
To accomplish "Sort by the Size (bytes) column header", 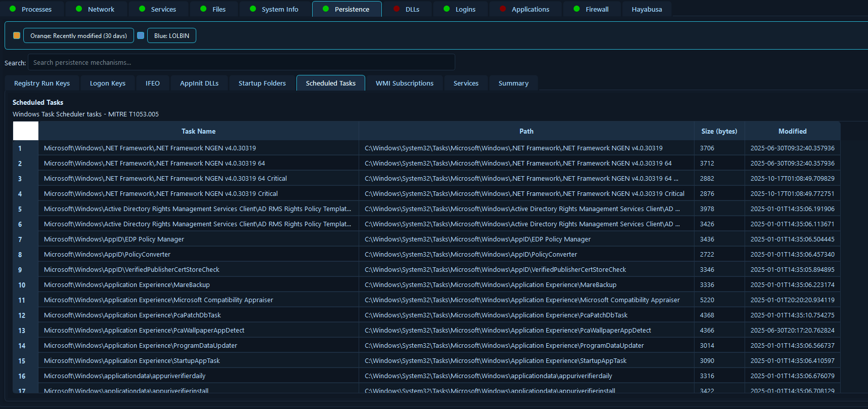I will [x=719, y=131].
